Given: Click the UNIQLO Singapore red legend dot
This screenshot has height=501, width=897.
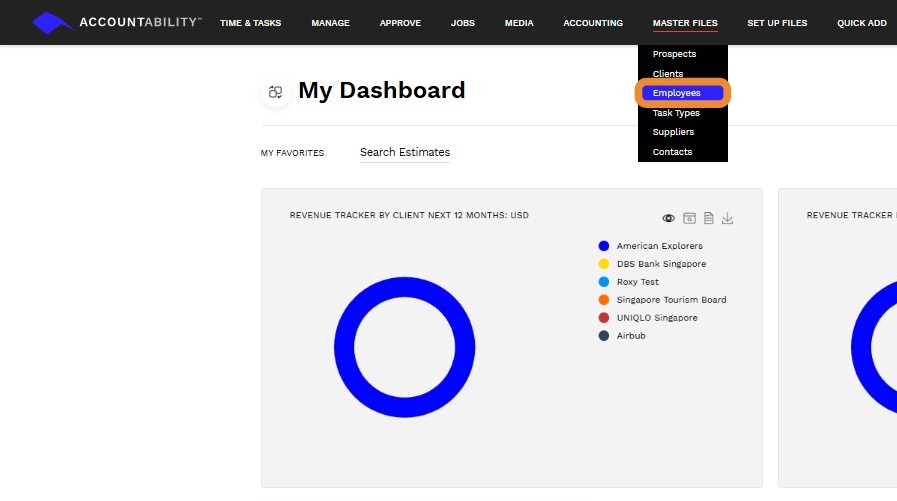Looking at the screenshot, I should [x=604, y=317].
